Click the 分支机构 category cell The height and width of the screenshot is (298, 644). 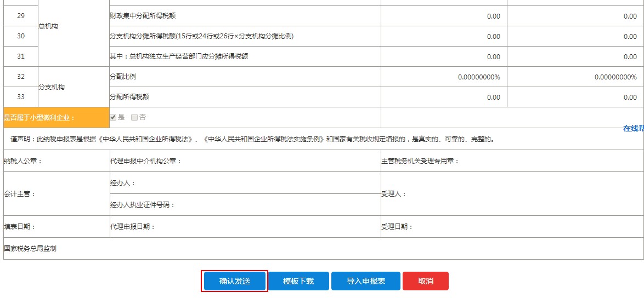click(x=74, y=87)
